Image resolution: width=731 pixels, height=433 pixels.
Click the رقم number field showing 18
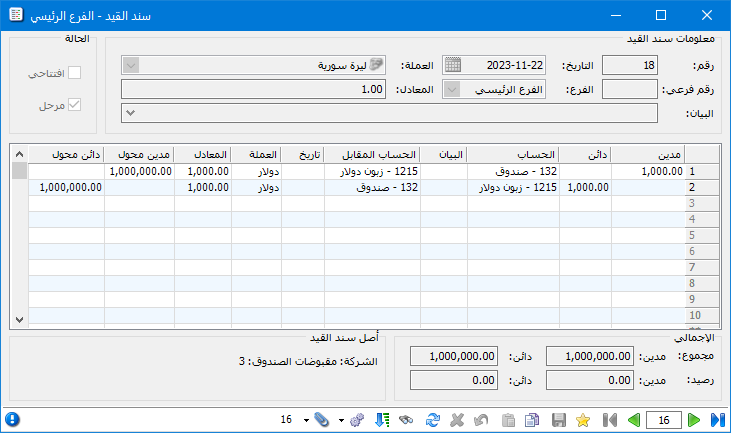click(x=630, y=65)
